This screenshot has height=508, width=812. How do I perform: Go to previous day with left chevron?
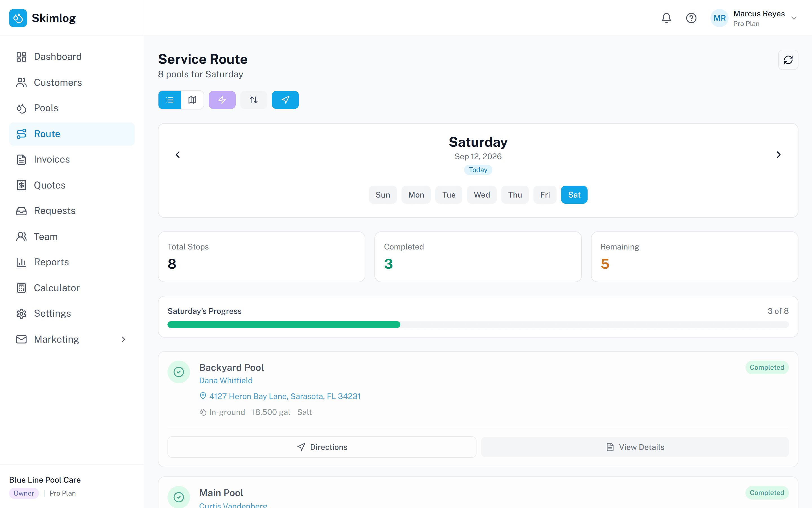(178, 155)
